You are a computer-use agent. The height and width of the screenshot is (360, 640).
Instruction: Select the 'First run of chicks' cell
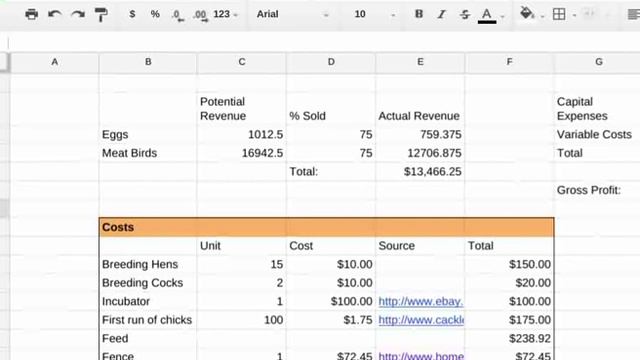[148, 320]
